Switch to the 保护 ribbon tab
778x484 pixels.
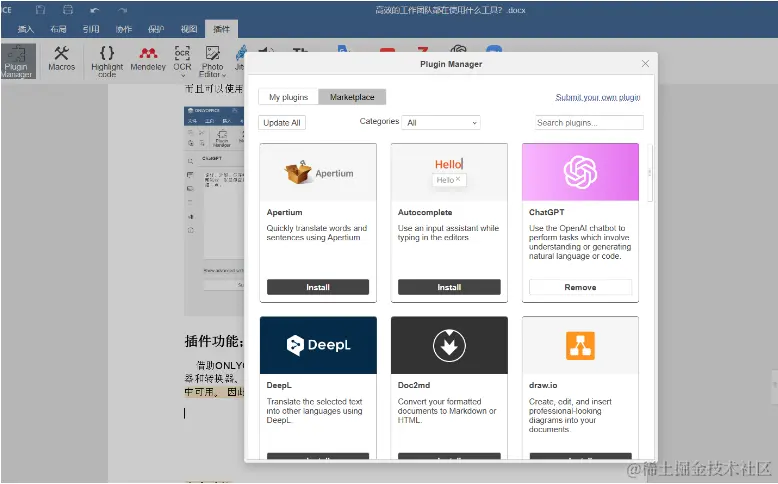point(156,29)
